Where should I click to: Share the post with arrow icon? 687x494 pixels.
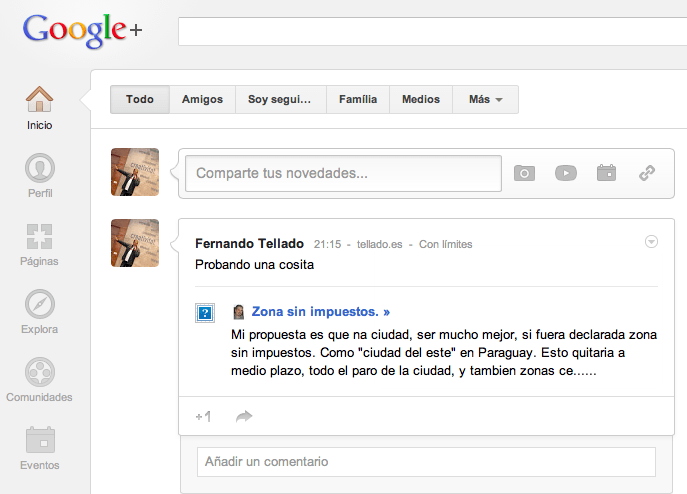pos(244,416)
